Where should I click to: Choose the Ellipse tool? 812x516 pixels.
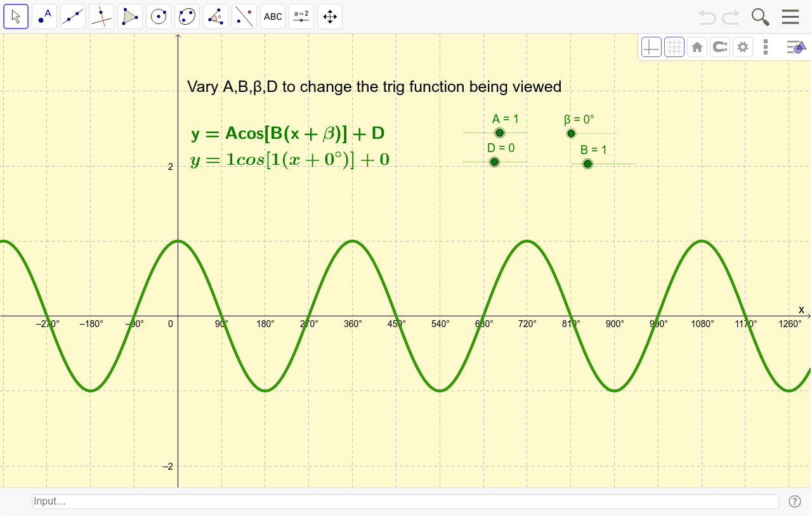tap(187, 16)
